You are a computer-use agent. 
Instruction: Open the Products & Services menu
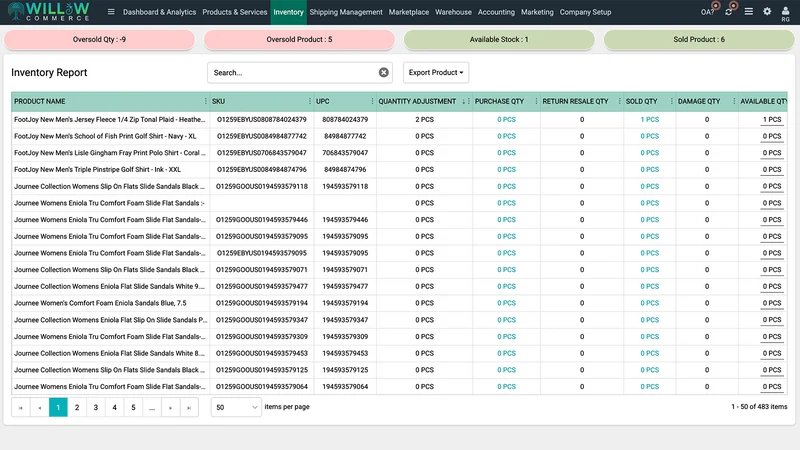coord(235,12)
